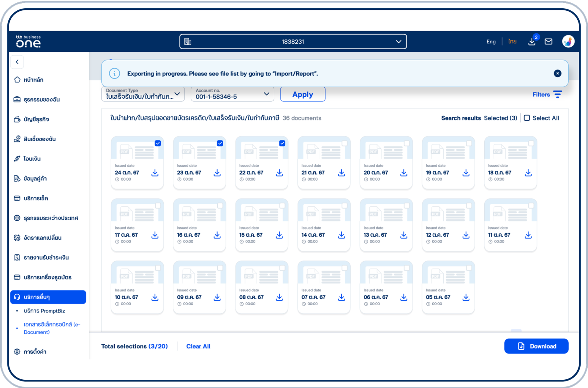The height and width of the screenshot is (388, 588).
Task: Click the download queue icon in header
Action: click(x=532, y=42)
